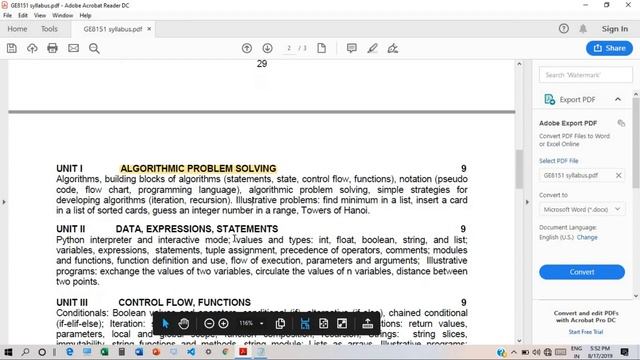
Task: Click DATA, EXPRESSIONS, STATEMENTS heading
Action: point(197,229)
